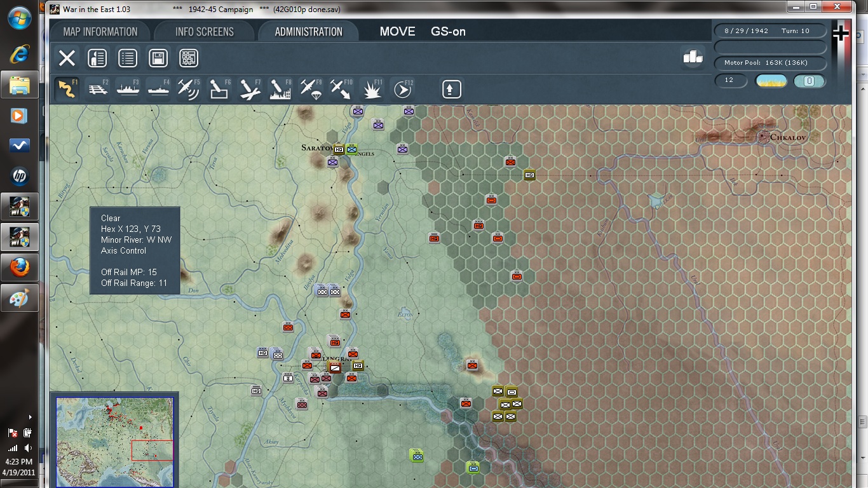Open the person-and-lines preferences icon
The width and height of the screenshot is (868, 488).
[97, 58]
